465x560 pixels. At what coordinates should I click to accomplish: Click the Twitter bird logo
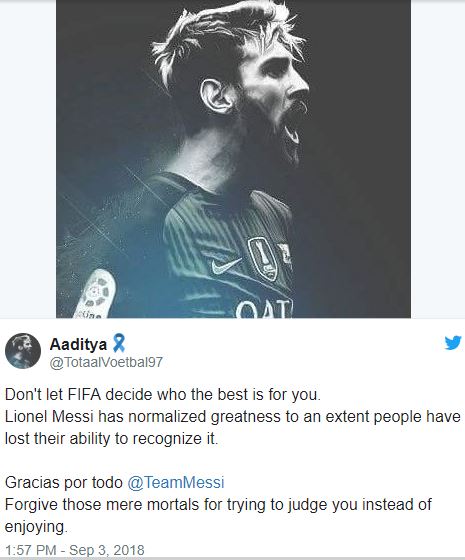coord(453,343)
